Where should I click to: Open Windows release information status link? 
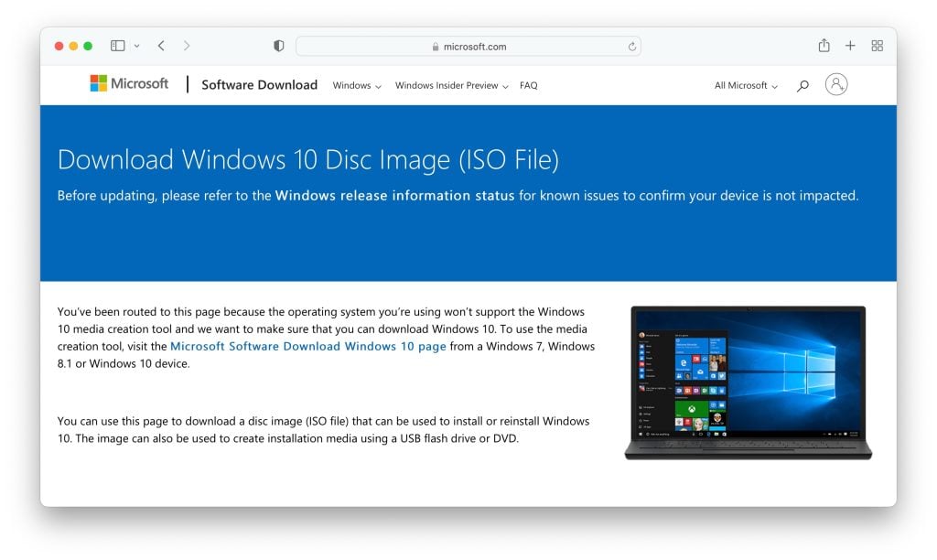[x=394, y=196]
